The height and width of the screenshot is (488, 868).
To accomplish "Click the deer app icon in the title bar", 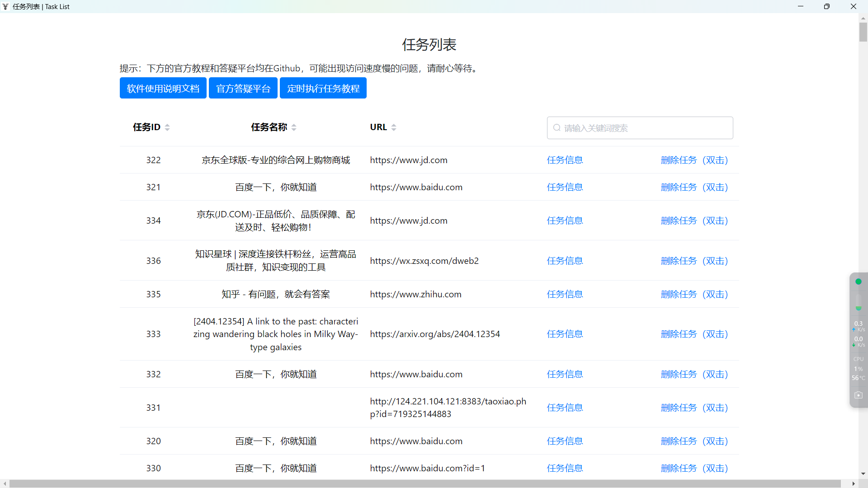I will [x=5, y=6].
